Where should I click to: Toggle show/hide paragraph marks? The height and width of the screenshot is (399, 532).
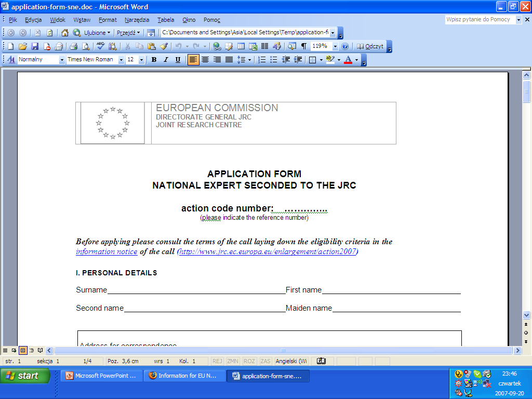tap(303, 46)
